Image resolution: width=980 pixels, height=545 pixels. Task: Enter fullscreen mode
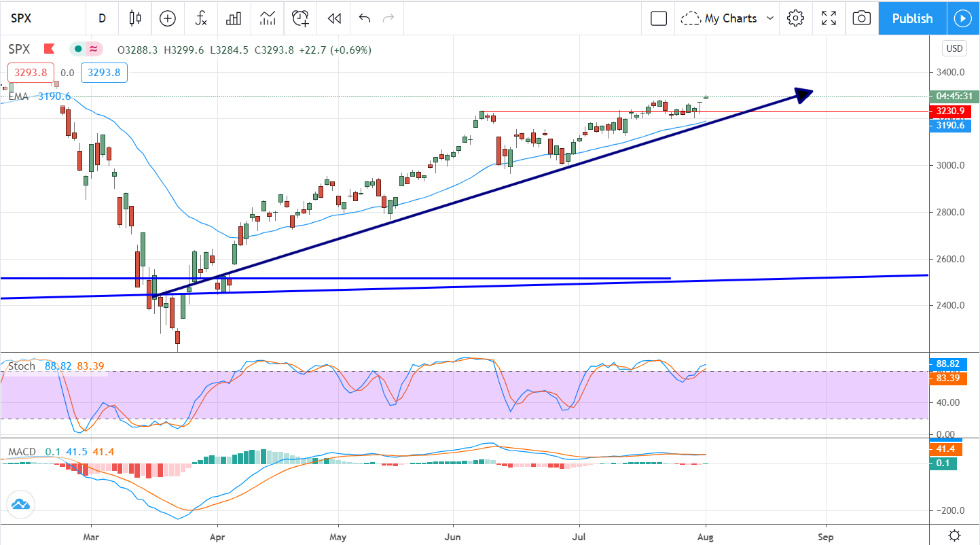tap(829, 18)
